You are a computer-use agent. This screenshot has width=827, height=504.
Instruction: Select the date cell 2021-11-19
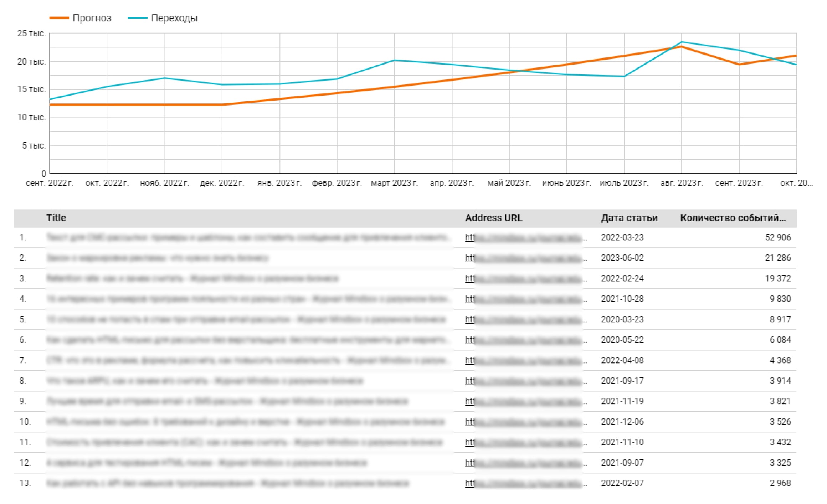[x=622, y=401]
